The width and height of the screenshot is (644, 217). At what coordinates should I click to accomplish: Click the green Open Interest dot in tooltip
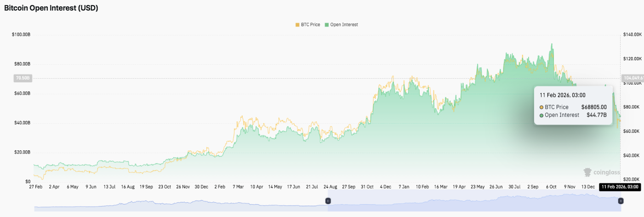[x=541, y=115]
